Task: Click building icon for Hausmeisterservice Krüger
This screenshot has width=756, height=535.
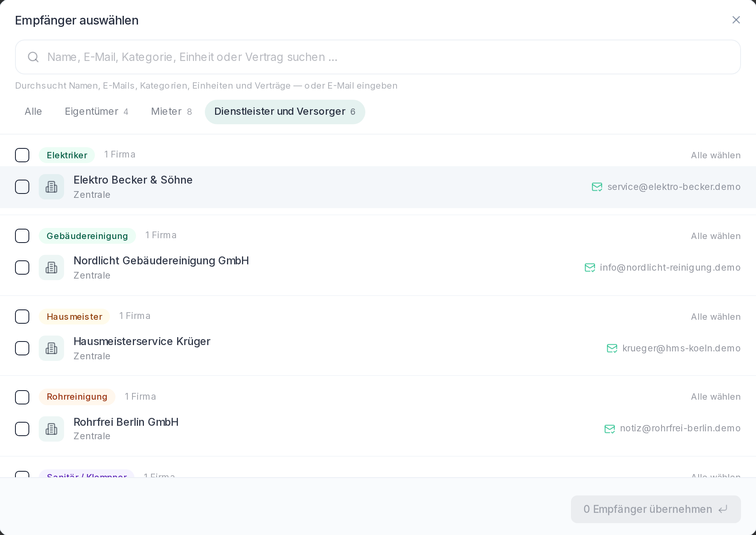Action: 51,348
